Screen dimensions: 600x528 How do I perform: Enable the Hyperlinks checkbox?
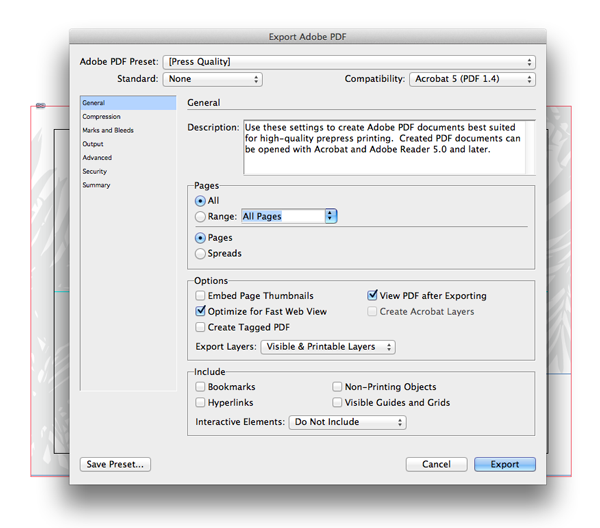[x=200, y=403]
